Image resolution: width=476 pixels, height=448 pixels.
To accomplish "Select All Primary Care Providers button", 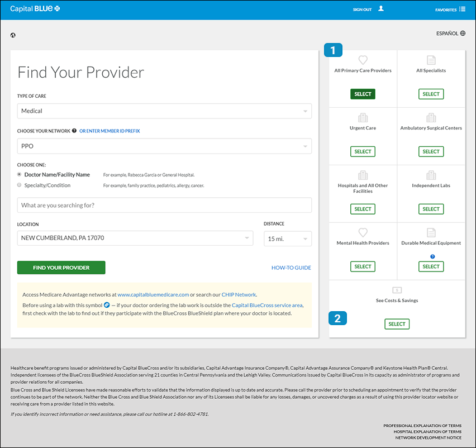I will pyautogui.click(x=363, y=94).
